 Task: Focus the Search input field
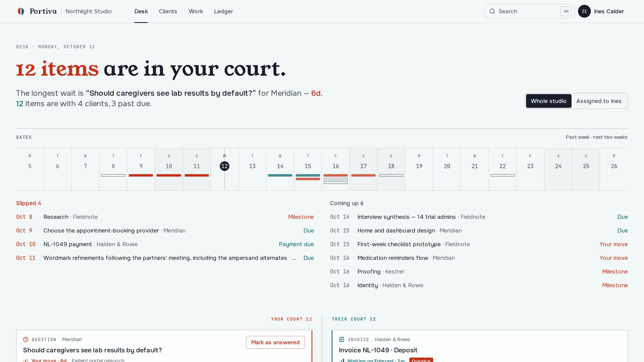(529, 11)
